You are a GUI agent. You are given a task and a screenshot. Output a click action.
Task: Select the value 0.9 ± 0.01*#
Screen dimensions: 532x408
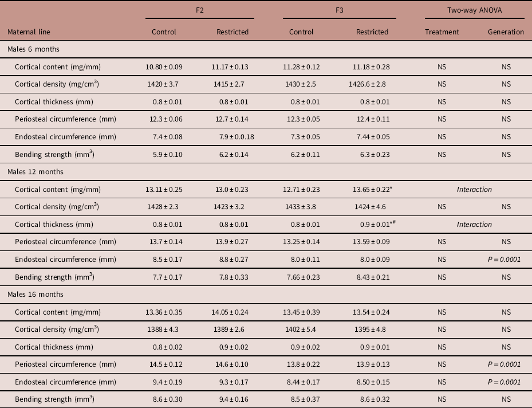pyautogui.click(x=373, y=225)
